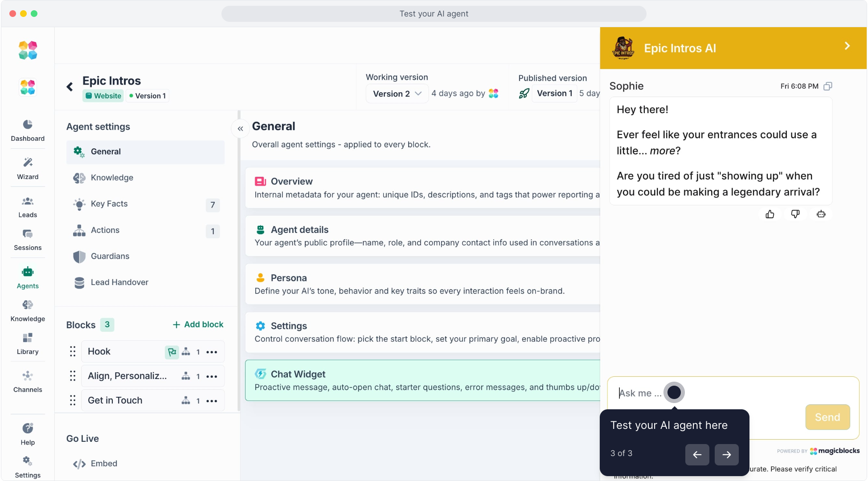
Task: Open Hook block three-dot menu
Action: pyautogui.click(x=212, y=352)
